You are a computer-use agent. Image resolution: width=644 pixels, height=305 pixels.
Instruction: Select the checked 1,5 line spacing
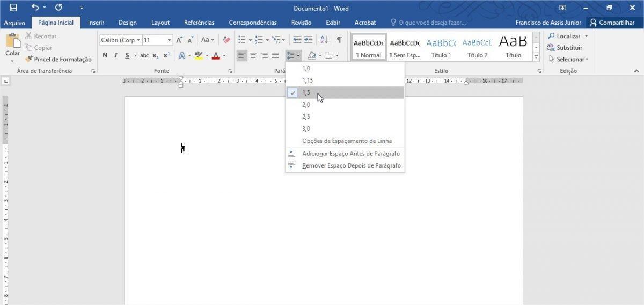(x=345, y=92)
